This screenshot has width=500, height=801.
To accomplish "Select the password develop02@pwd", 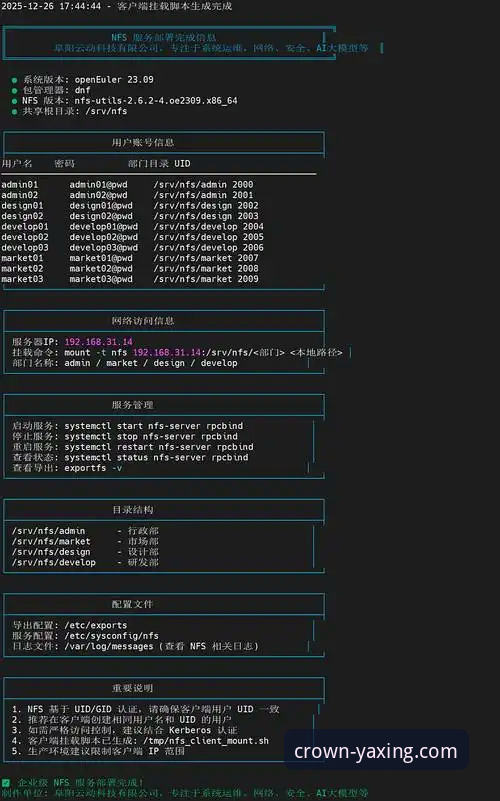I will point(104,237).
